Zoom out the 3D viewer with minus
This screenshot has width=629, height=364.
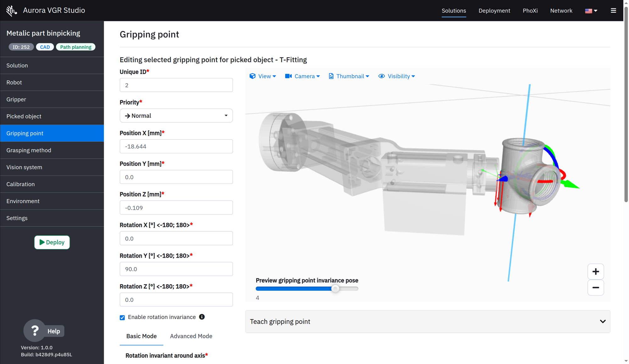(x=596, y=288)
